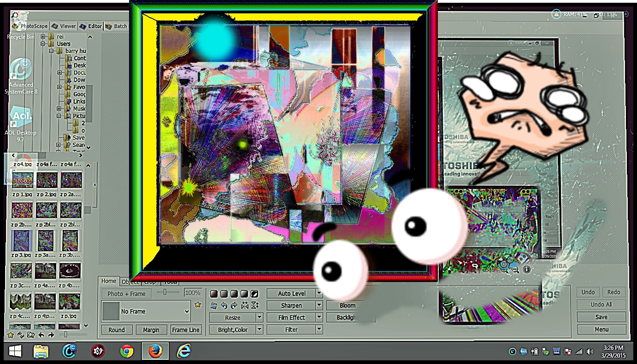The image size is (637, 364).
Task: Open the No Frame combo box
Action: [x=146, y=311]
